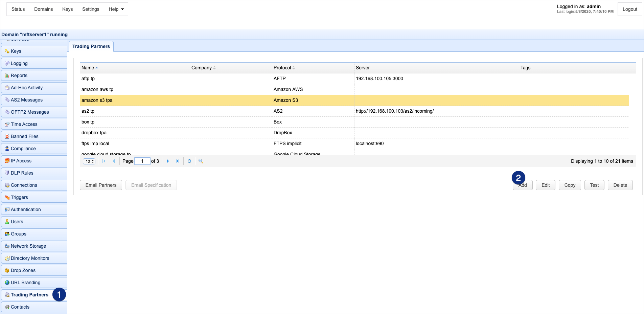Select the box tp row
The width and height of the screenshot is (644, 314).
pyautogui.click(x=354, y=122)
